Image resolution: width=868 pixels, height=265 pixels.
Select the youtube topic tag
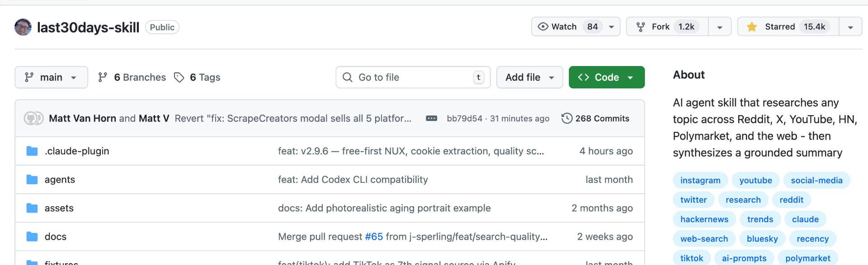point(755,180)
